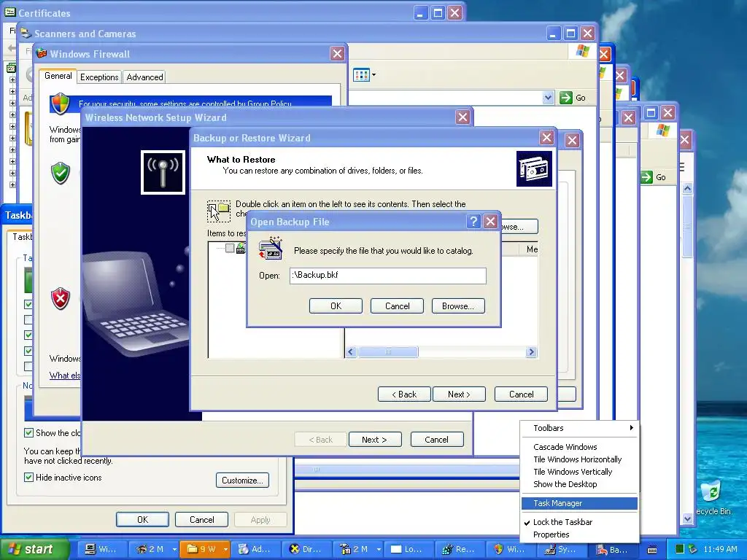Viewport: 747px width, 560px height.
Task: Click the Customize... button
Action: [242, 480]
